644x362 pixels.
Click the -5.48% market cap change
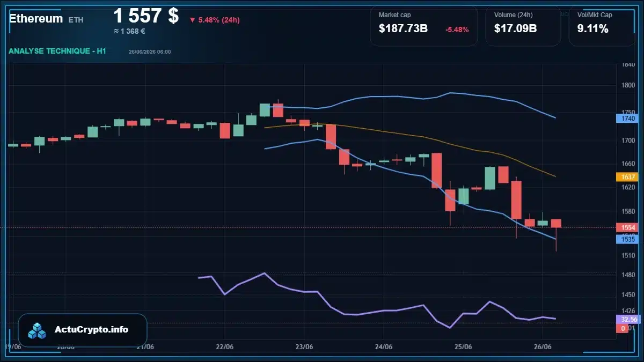(x=457, y=29)
